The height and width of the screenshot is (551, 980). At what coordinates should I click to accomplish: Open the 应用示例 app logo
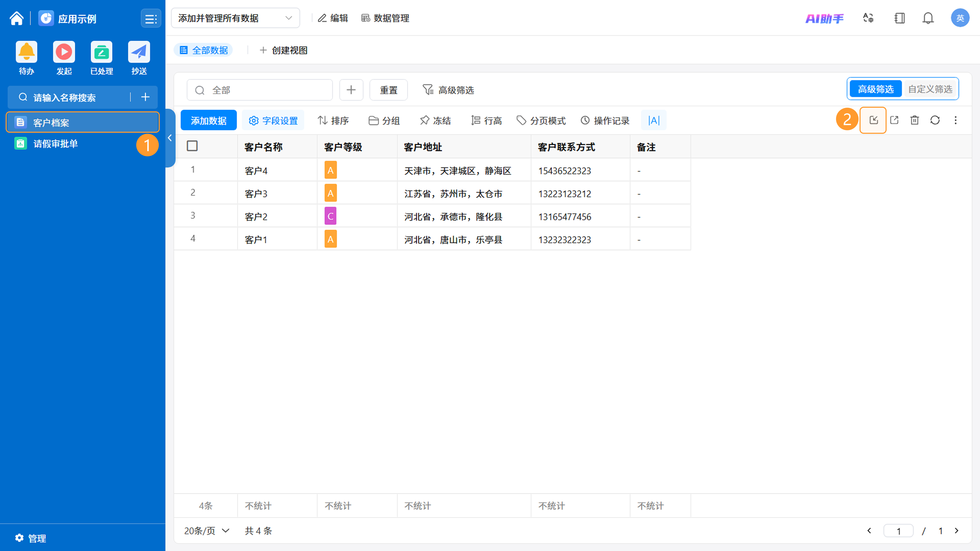[x=46, y=18]
